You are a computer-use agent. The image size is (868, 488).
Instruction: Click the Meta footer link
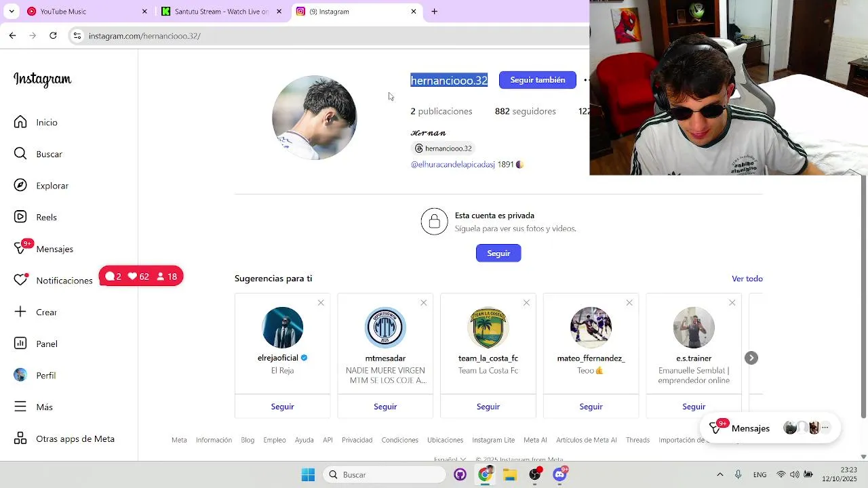point(179,440)
